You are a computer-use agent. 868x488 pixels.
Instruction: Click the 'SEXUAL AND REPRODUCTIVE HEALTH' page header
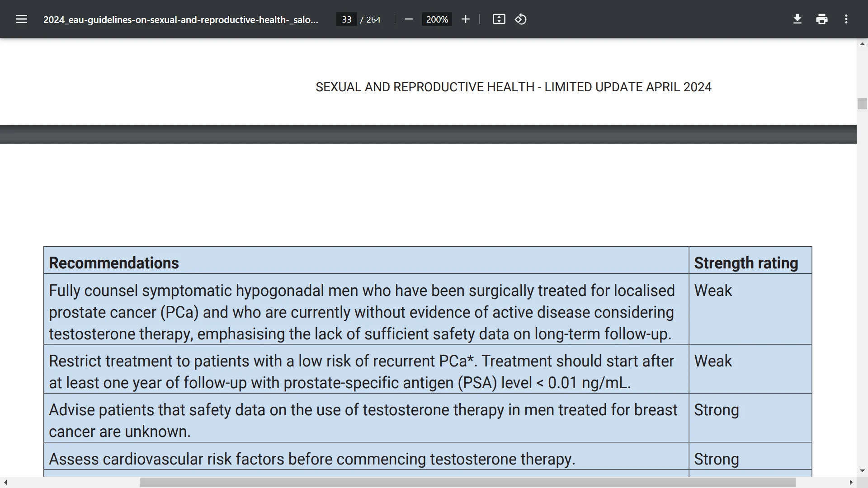point(514,87)
